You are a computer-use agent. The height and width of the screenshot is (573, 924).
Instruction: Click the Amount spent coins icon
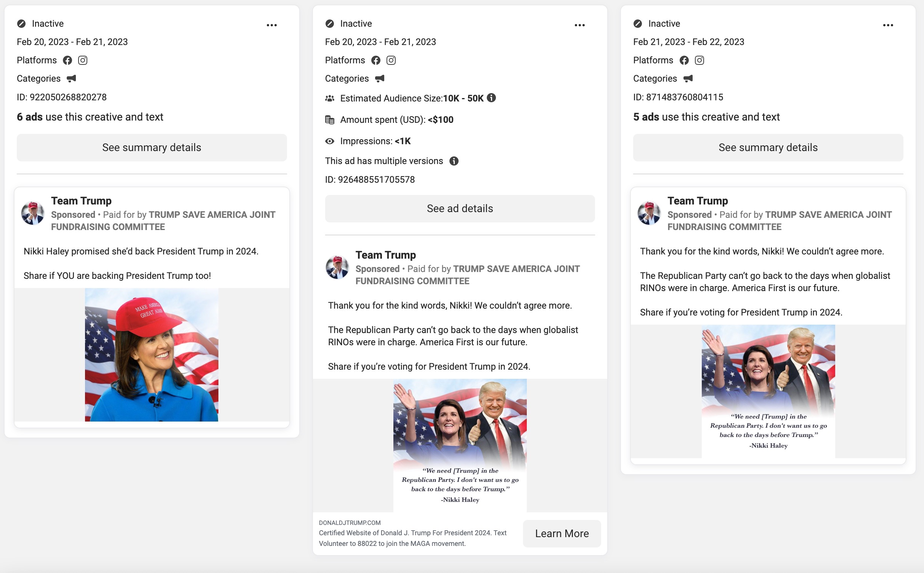tap(329, 119)
